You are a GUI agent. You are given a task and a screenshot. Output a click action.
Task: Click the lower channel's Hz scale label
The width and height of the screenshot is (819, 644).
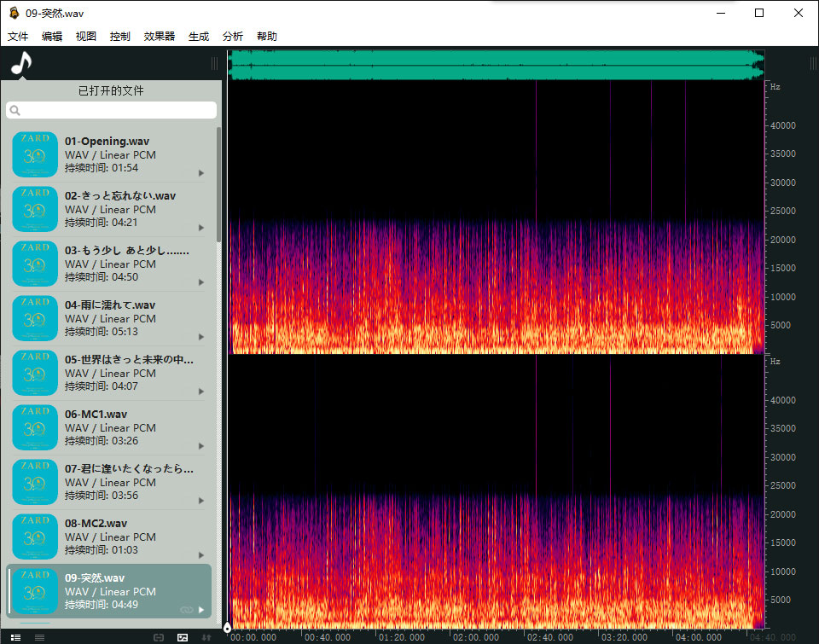775,362
